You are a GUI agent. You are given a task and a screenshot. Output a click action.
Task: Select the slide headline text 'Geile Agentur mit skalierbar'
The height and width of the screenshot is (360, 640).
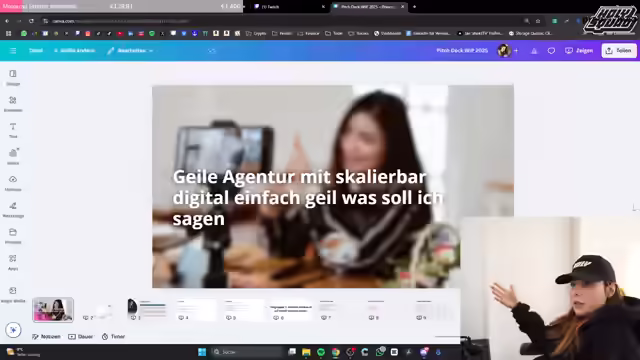(x=299, y=177)
